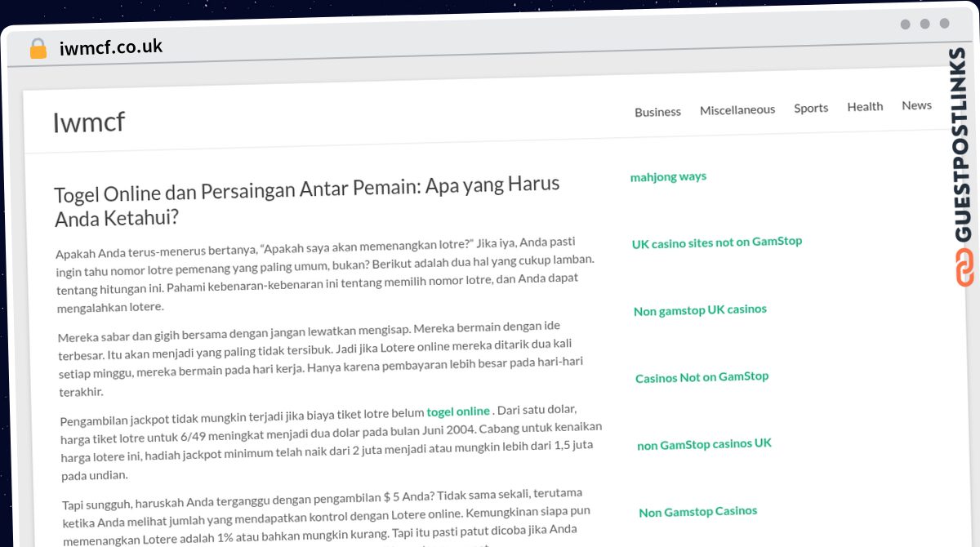Click "Non gamstop UK casinos" sidebar link
Viewport: 980px width, 547px height.
click(700, 310)
